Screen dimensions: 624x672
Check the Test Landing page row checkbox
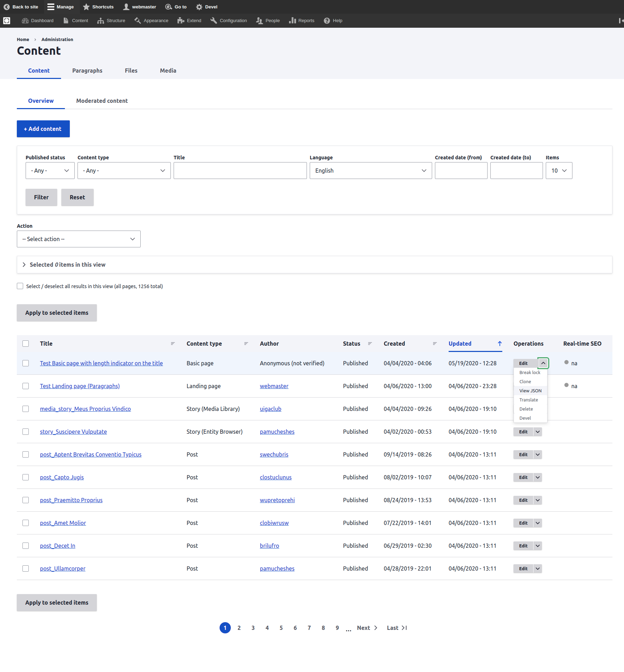point(26,386)
